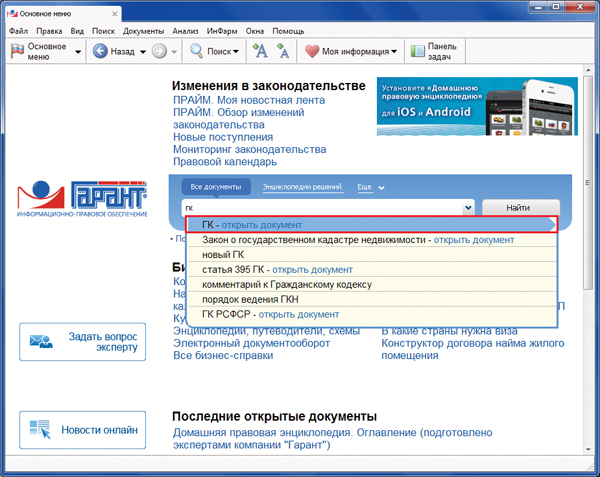Click the Back arrow icon labeled Назад
This screenshot has height=477, width=600.
click(100, 51)
